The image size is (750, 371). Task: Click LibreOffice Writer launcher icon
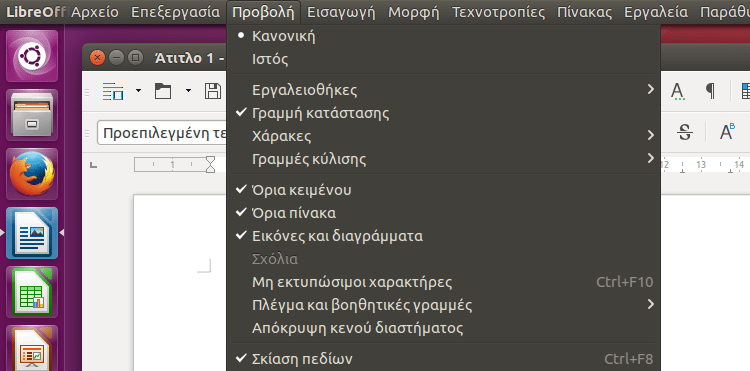pos(32,233)
